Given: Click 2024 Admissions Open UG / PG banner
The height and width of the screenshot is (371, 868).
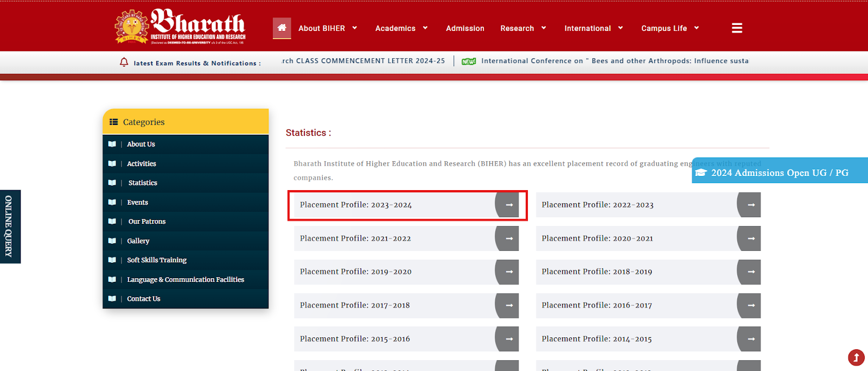Looking at the screenshot, I should point(780,171).
